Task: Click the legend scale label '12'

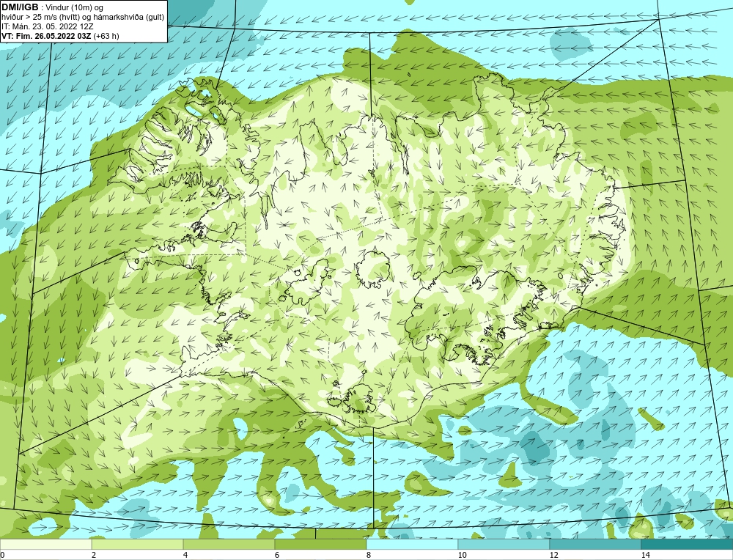Action: coord(553,555)
